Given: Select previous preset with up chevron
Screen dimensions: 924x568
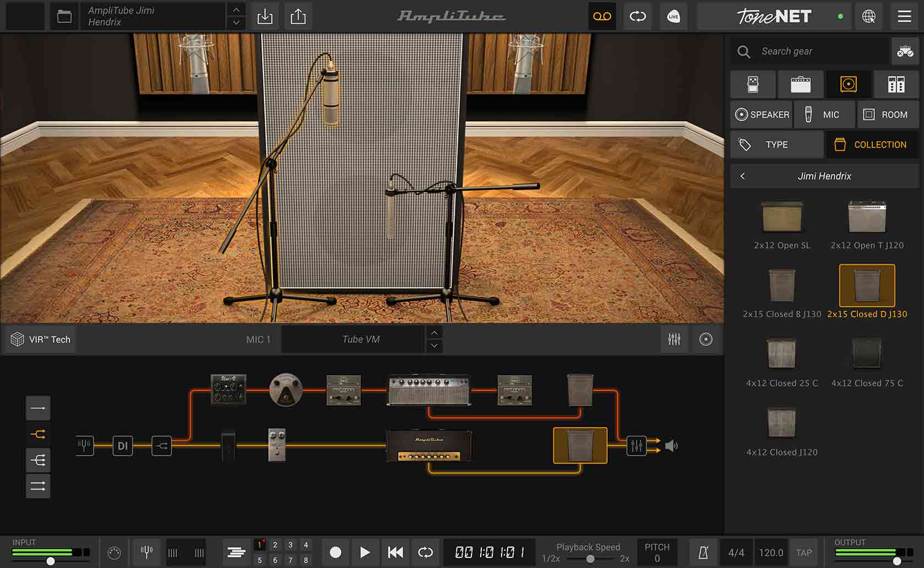Looking at the screenshot, I should point(236,10).
